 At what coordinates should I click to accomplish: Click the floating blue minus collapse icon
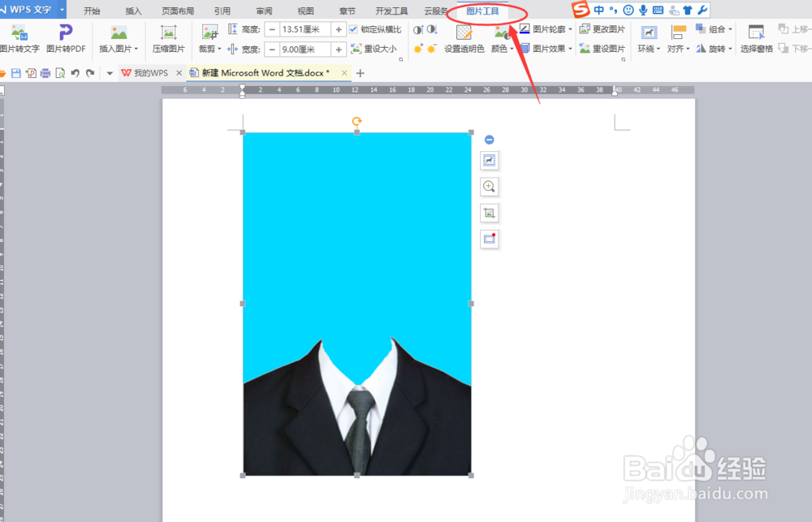coord(489,140)
